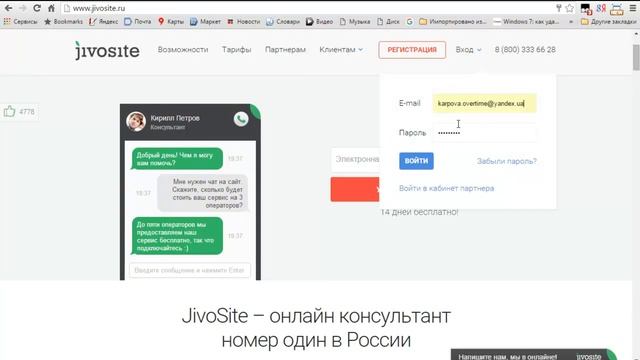Viewport: 640px width, 360px height.
Task: Click the 'Добрый день! Чем я могу' chat bubble
Action: (x=177, y=159)
